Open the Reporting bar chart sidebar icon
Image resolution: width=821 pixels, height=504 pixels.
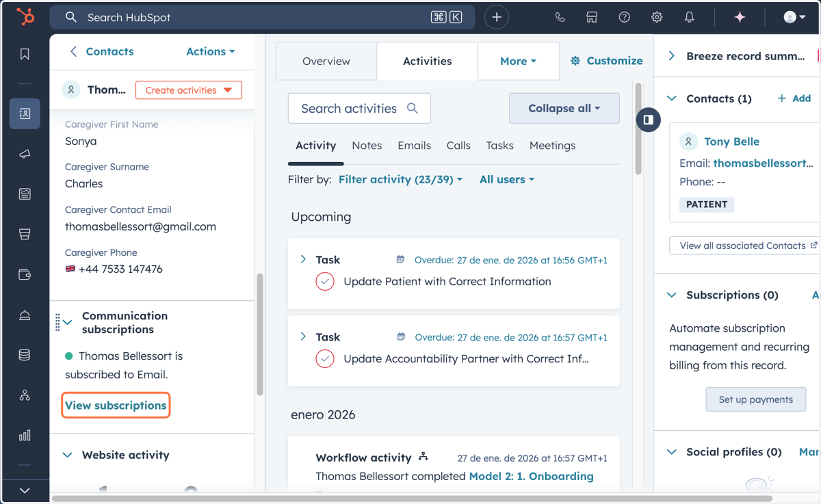[25, 436]
